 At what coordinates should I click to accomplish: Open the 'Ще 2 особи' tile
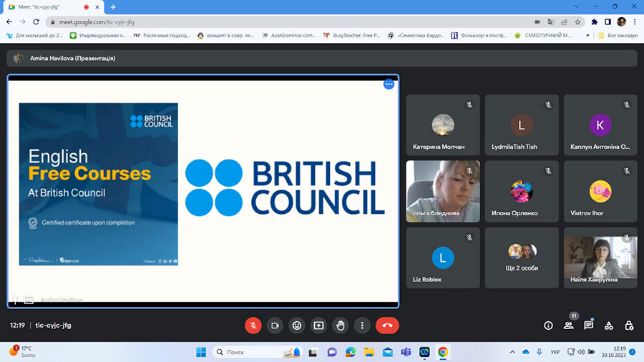tap(522, 258)
